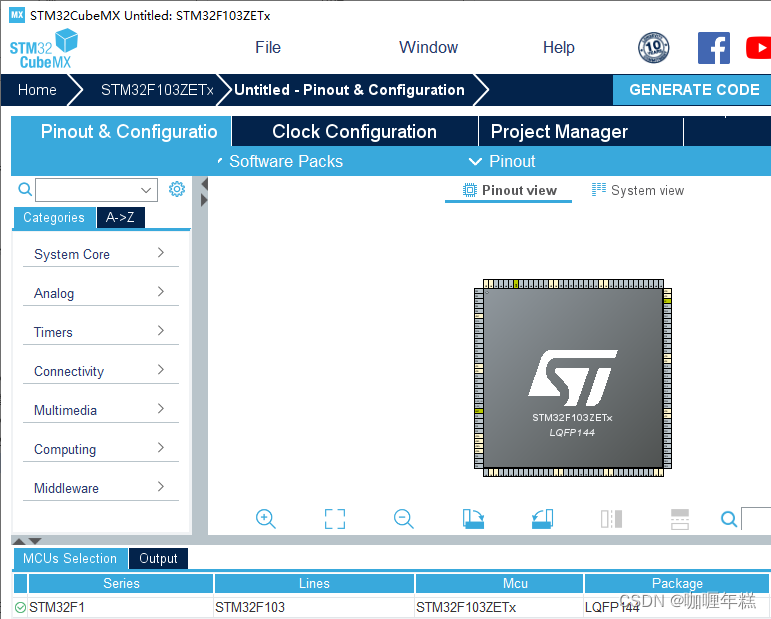Select the Pinout & Configuration tab

121,131
